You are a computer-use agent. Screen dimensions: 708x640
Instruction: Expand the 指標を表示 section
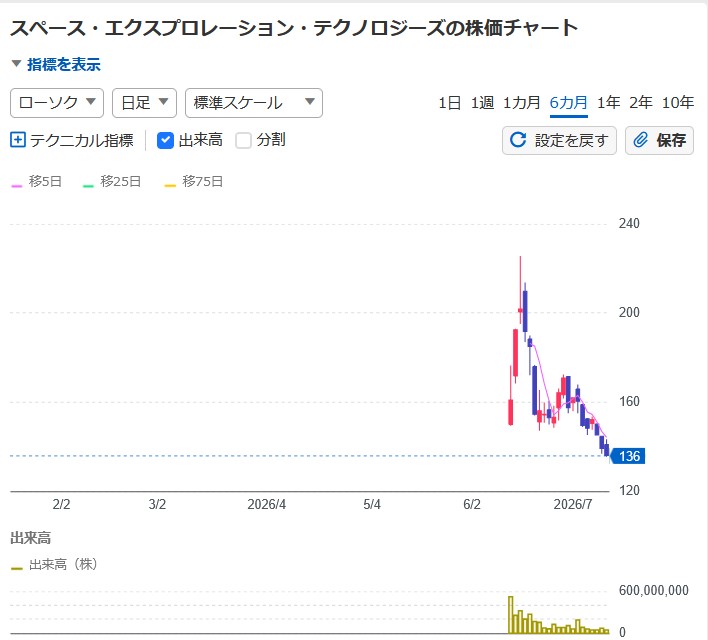point(56,64)
